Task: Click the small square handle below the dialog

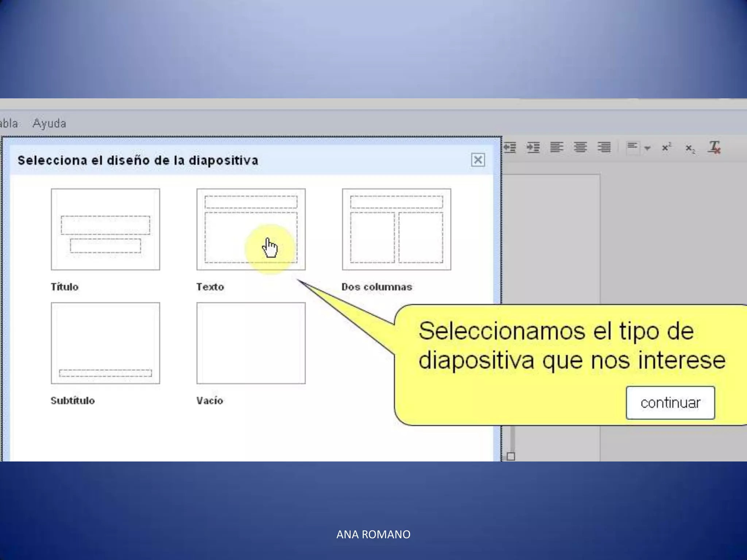Action: pos(511,456)
